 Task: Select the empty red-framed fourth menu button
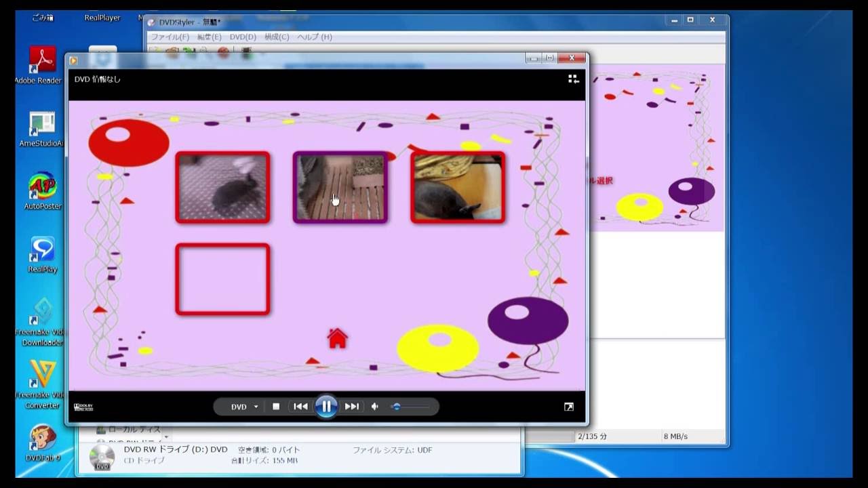(x=223, y=279)
